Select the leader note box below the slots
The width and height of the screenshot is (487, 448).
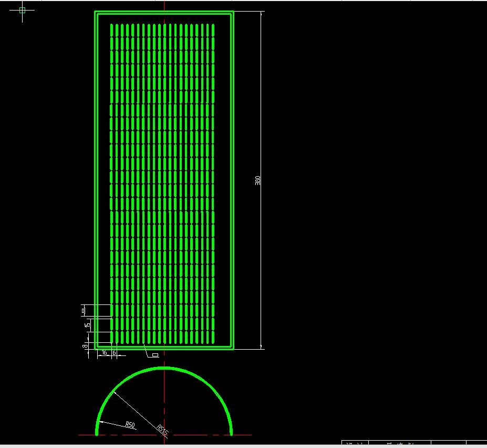[156, 355]
